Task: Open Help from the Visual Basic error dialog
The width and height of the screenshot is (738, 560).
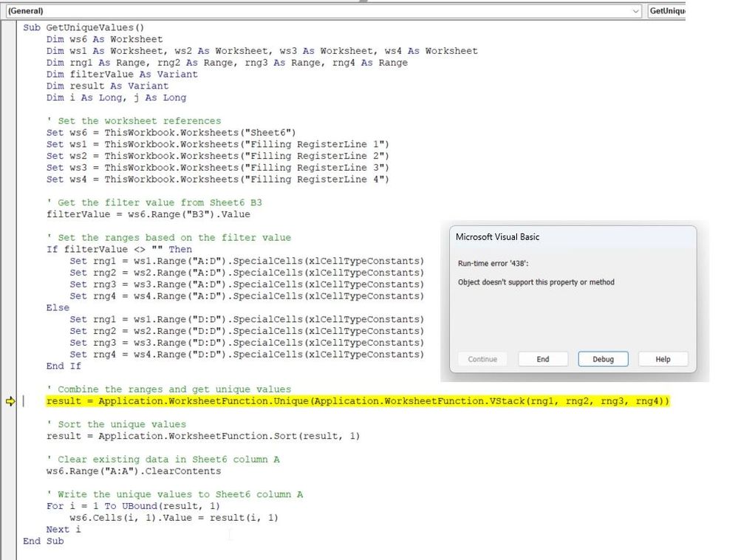Action: [x=663, y=359]
